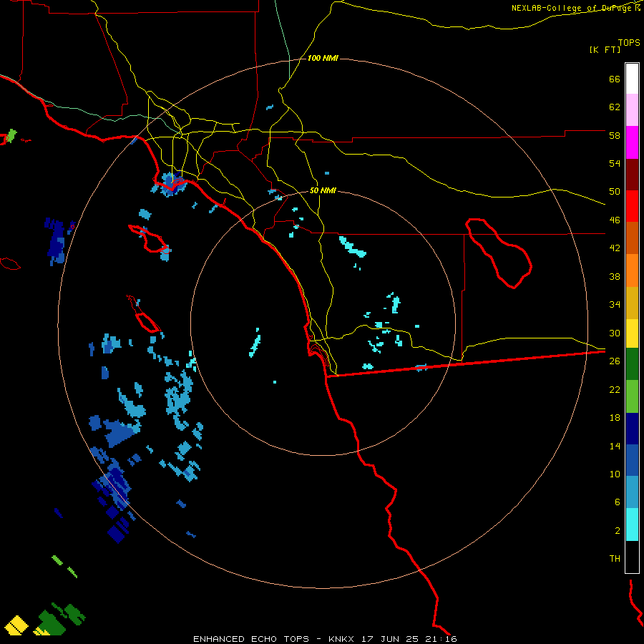Image resolution: width=644 pixels, height=644 pixels.
Task: Click the '22' scale label
Action: tap(615, 389)
